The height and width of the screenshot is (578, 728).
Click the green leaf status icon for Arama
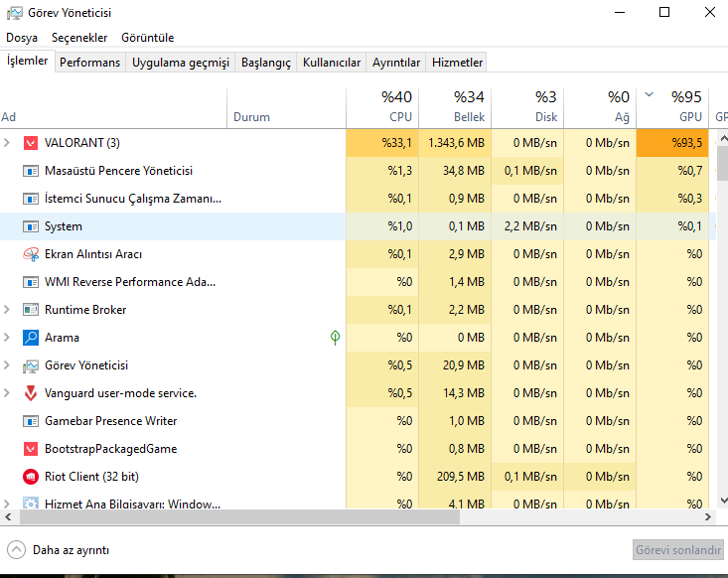(x=335, y=338)
